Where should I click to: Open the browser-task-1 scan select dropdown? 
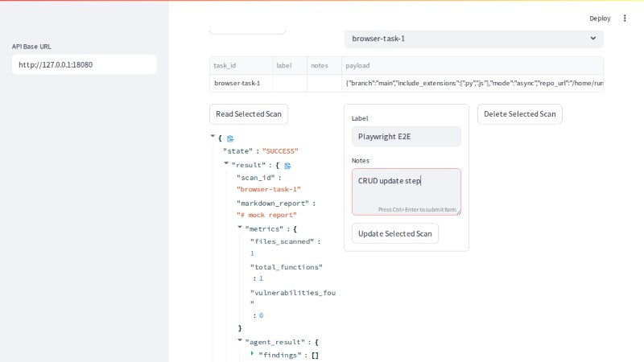[474, 39]
